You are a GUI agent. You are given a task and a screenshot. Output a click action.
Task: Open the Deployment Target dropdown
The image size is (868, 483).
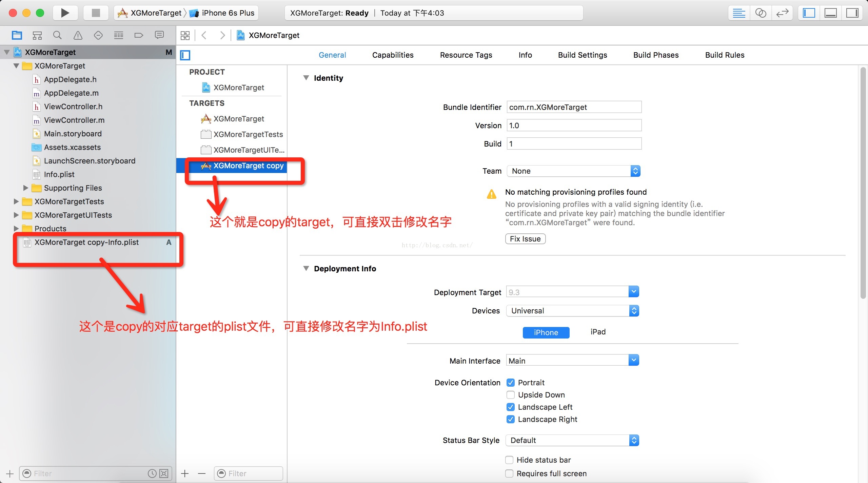click(x=633, y=292)
